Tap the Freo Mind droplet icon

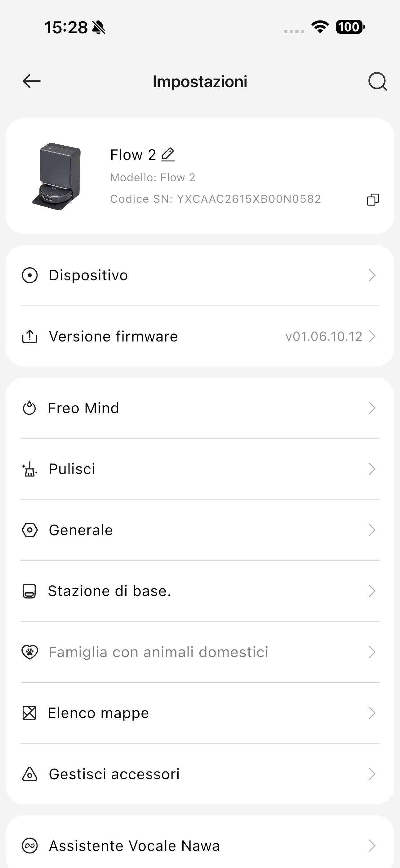pos(29,408)
